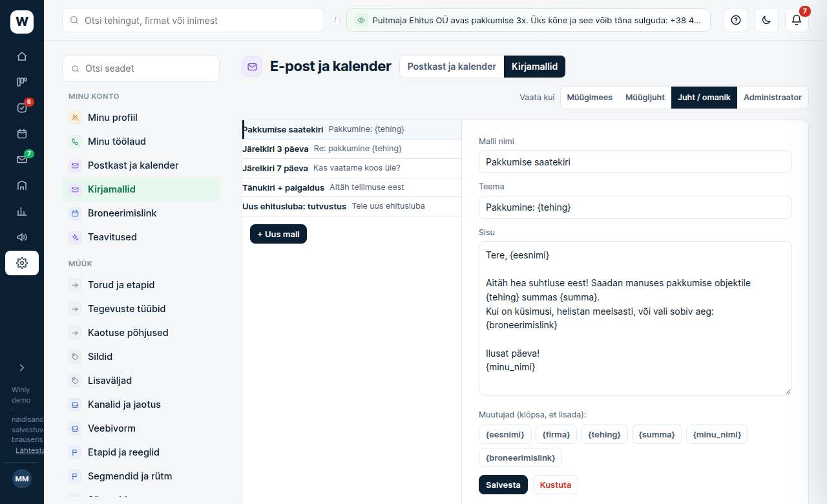Focus the global search box at top
This screenshot has height=504, width=827.
(193, 20)
